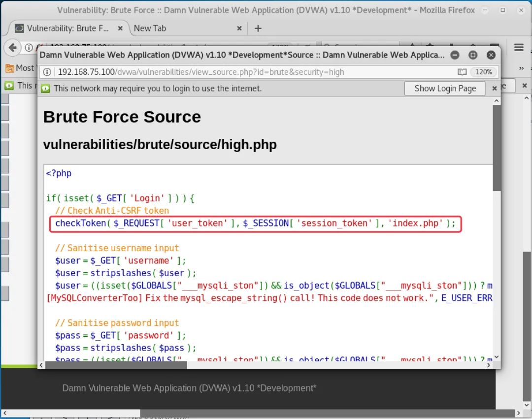
Task: Click the site info icon in the main Firefox URL bar
Action: point(29,47)
